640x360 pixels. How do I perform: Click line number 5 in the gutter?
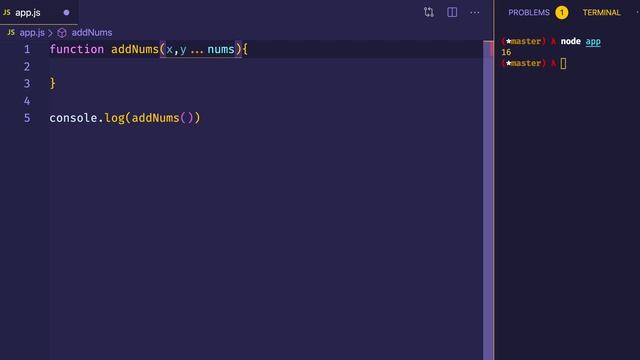(x=27, y=118)
